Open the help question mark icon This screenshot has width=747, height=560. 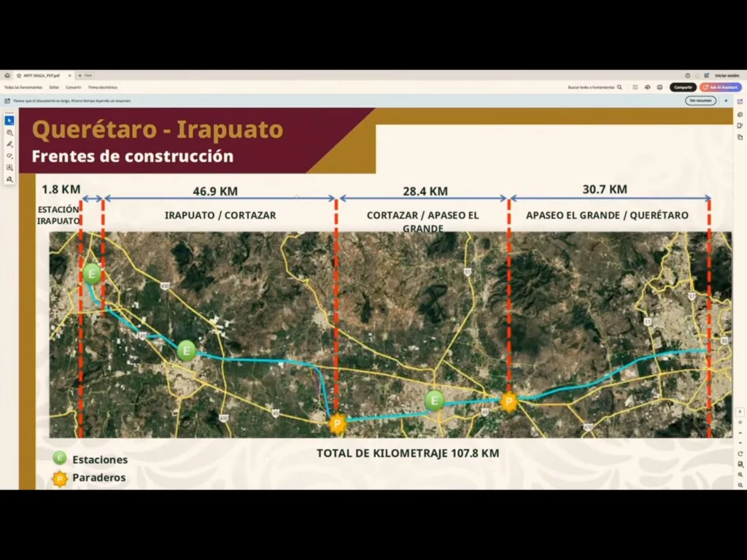[x=687, y=75]
